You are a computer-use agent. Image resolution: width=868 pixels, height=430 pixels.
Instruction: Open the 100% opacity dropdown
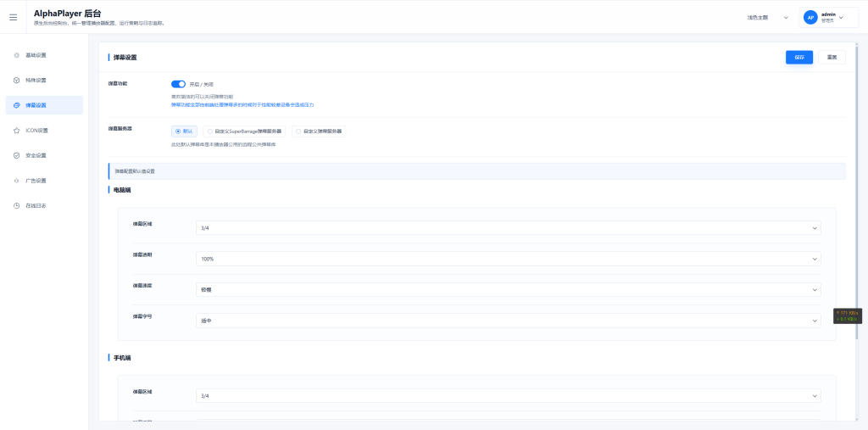coord(509,259)
